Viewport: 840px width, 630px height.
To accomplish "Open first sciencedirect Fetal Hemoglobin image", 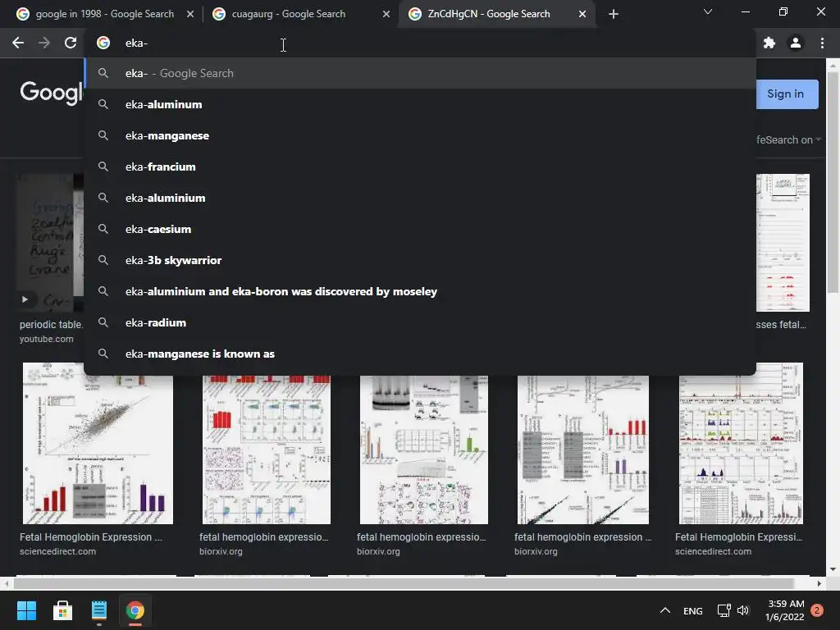I will 98,444.
